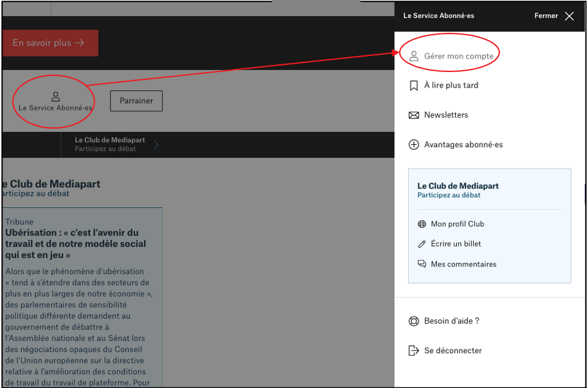This screenshot has height=388, width=588.
Task: Click the person icon beside Gérer mon compte
Action: coord(414,57)
